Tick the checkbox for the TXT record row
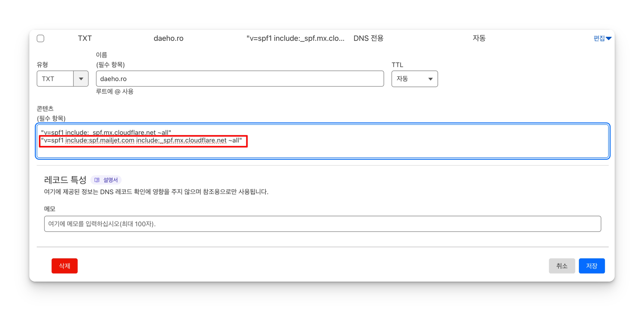This screenshot has width=644, height=311. 41,38
